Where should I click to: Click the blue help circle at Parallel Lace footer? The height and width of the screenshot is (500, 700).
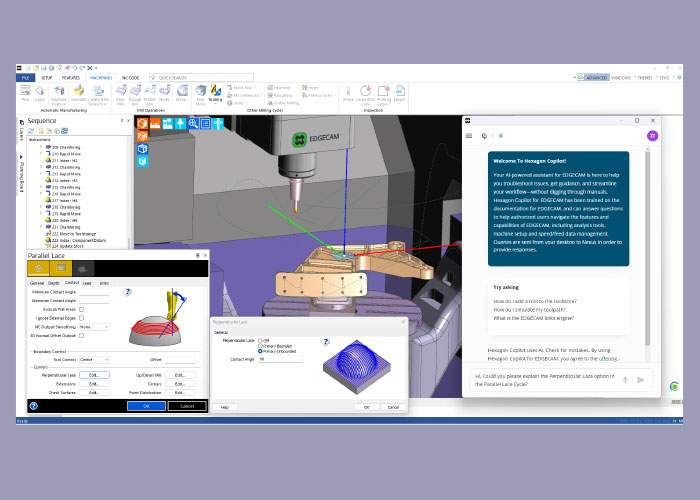(33, 406)
